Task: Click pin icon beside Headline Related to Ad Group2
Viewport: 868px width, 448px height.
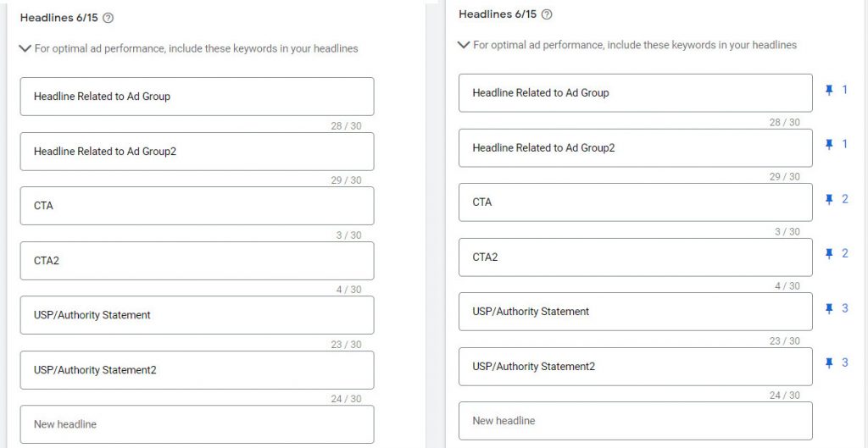Action: click(829, 145)
